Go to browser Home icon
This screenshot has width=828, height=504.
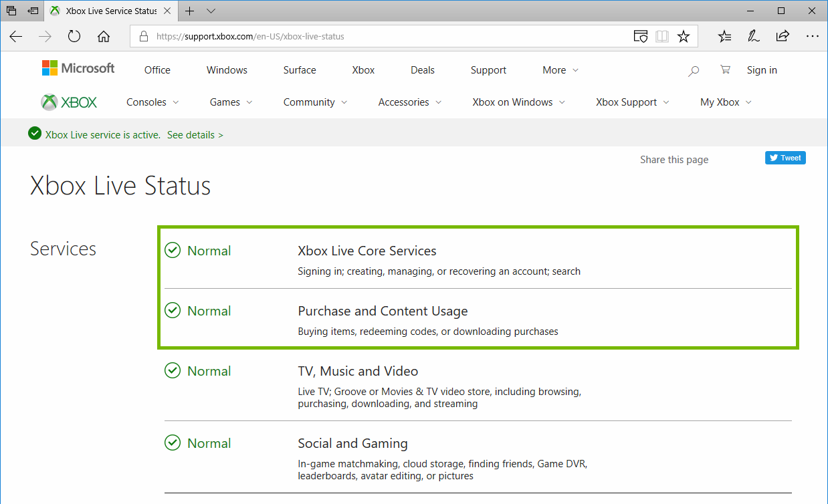(x=104, y=37)
